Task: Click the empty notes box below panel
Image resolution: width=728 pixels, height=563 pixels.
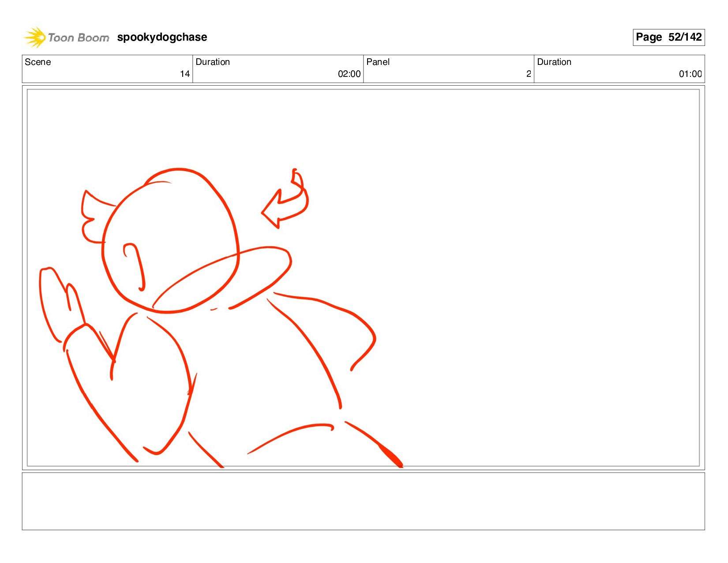Action: pyautogui.click(x=363, y=501)
